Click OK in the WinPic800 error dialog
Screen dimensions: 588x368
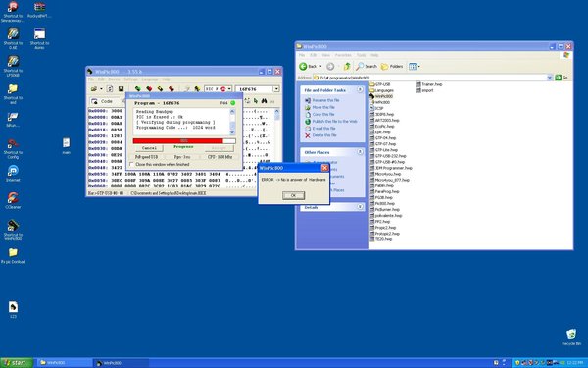[293, 195]
